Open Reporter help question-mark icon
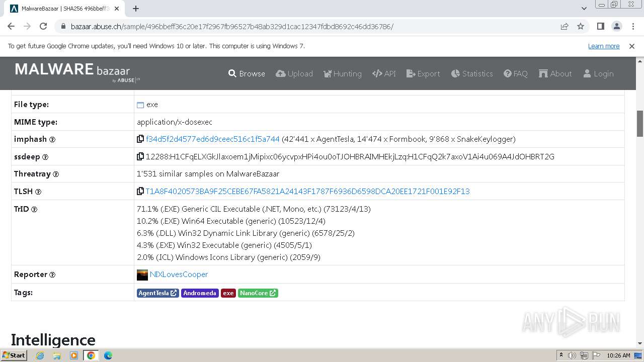 click(52, 275)
